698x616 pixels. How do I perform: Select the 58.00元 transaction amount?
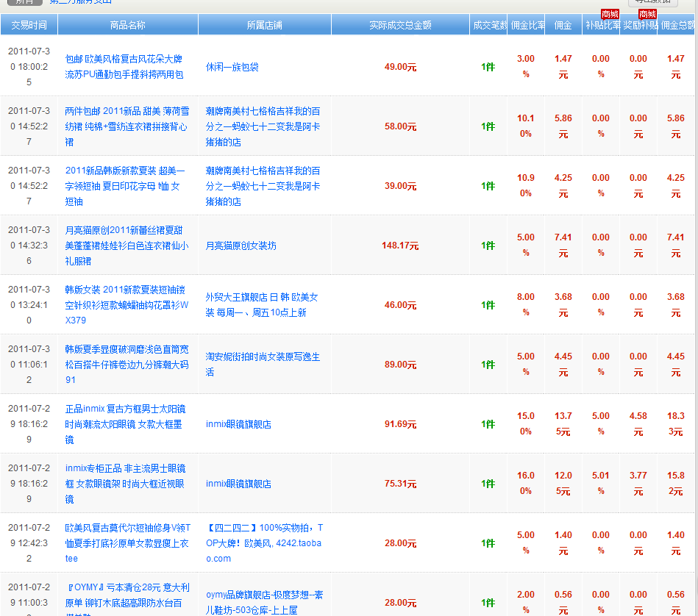(x=400, y=126)
